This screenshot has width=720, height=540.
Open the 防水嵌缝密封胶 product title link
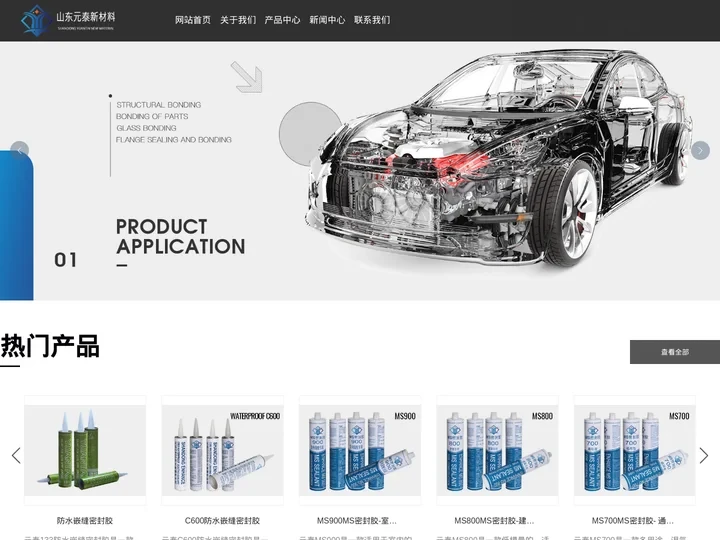point(85,521)
